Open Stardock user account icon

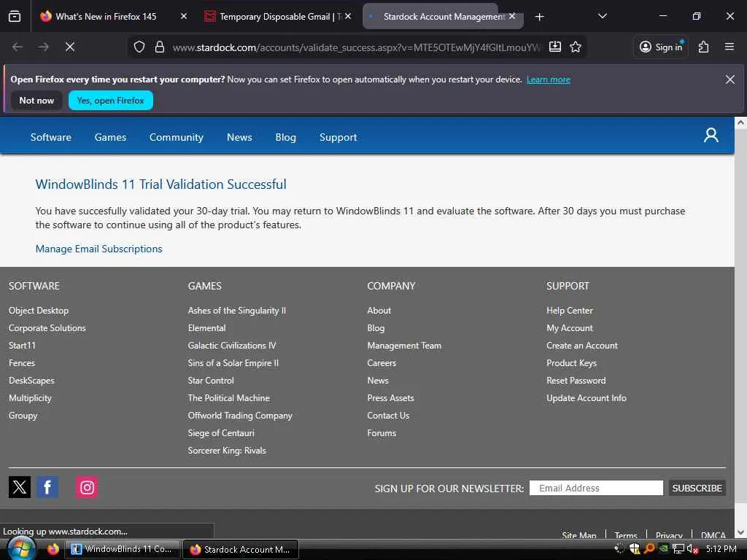point(711,135)
